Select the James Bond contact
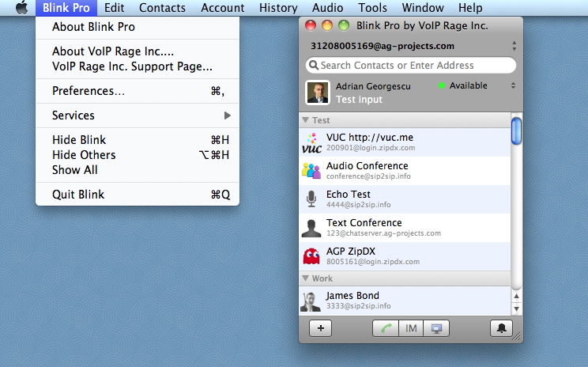 pos(405,301)
